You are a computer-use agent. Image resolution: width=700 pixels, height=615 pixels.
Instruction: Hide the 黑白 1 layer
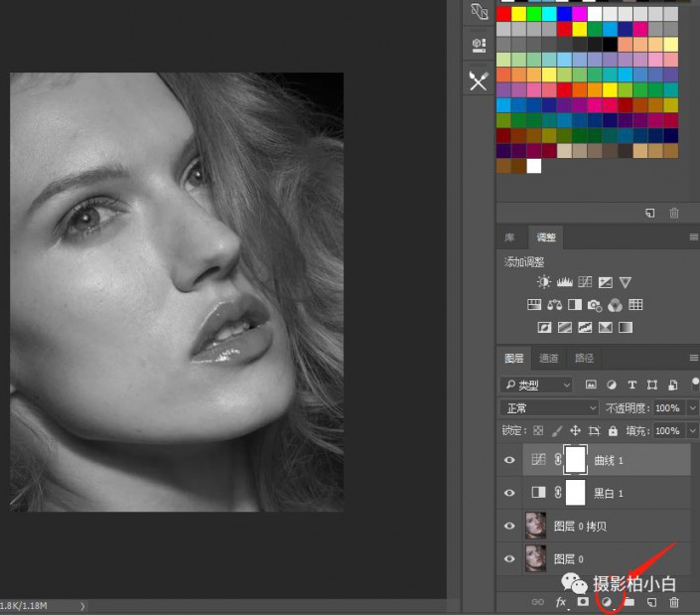(510, 493)
